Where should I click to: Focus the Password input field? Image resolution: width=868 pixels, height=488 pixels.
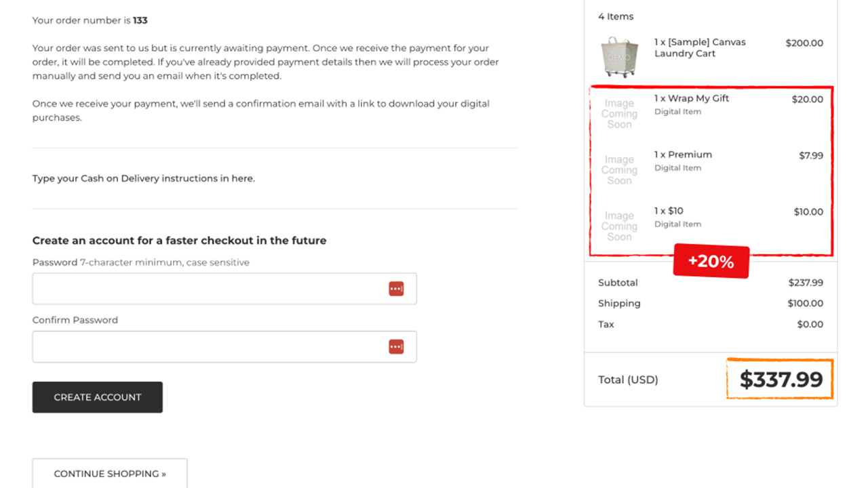pyautogui.click(x=207, y=289)
